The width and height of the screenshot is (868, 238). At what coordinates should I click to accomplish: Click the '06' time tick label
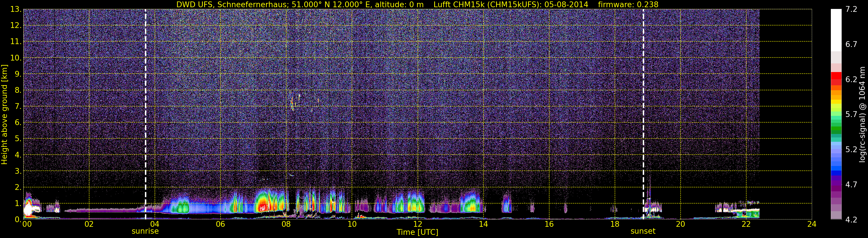220,224
